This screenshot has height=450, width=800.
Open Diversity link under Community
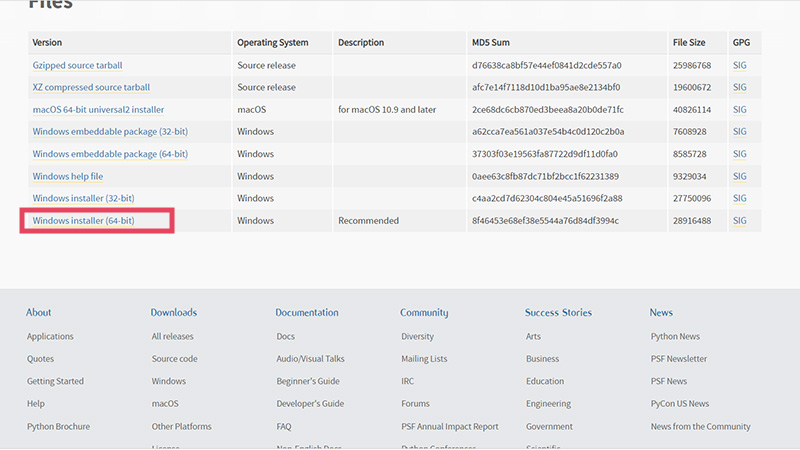click(x=417, y=337)
